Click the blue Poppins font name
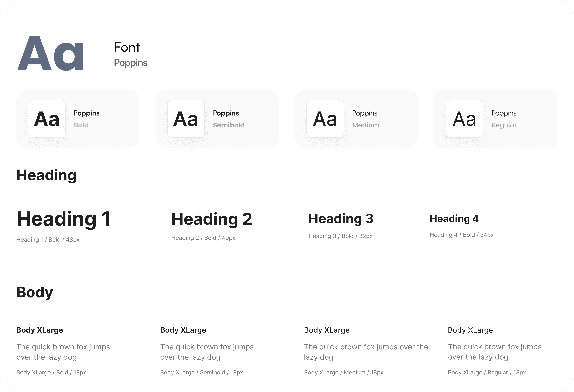 [131, 63]
